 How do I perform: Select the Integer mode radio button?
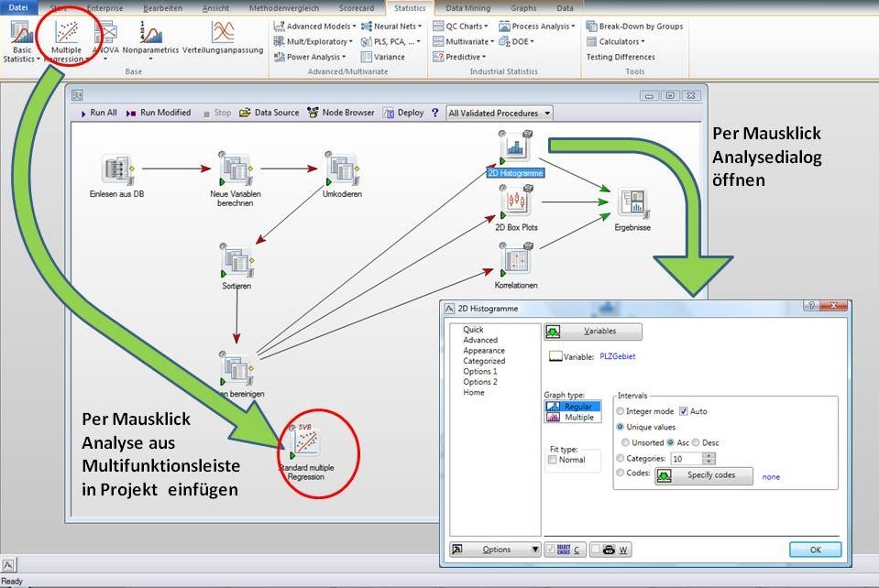[x=621, y=411]
